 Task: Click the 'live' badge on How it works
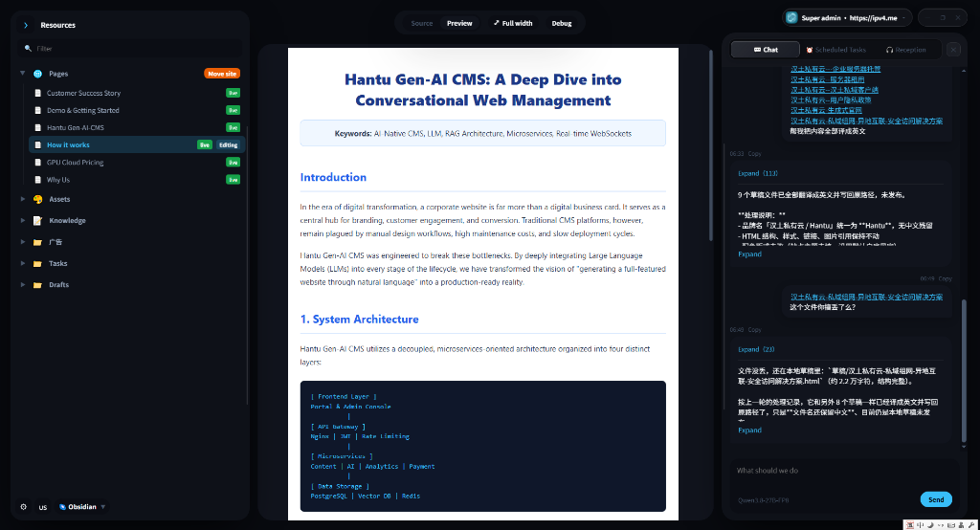[205, 145]
